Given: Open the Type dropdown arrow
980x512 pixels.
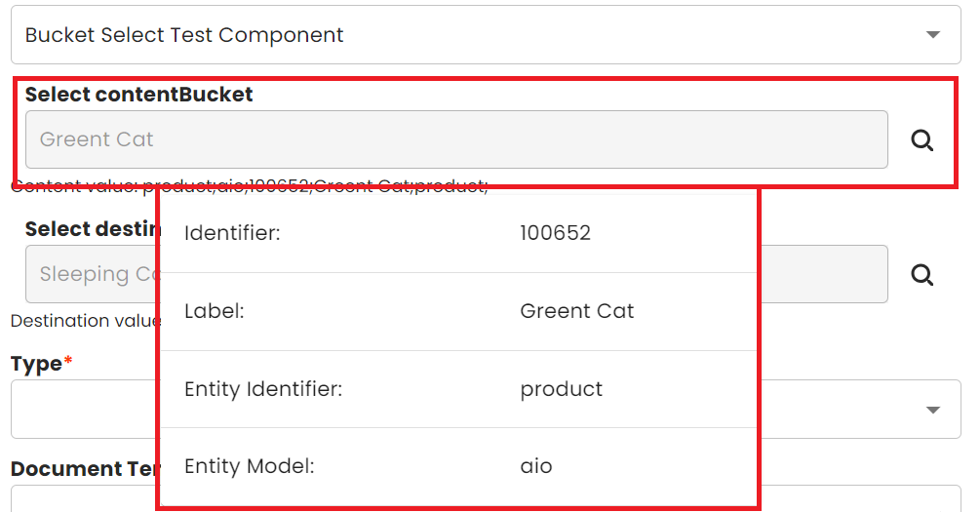Looking at the screenshot, I should [932, 410].
